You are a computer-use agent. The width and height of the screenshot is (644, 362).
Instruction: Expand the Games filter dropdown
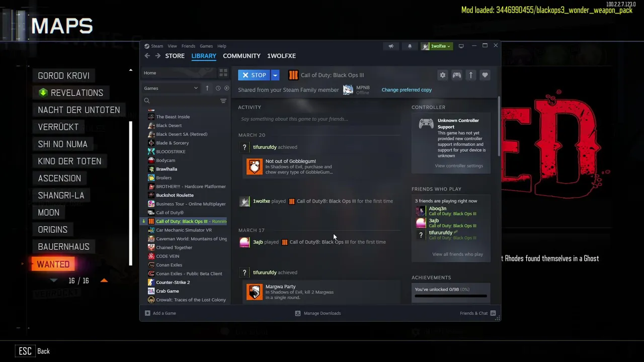click(x=171, y=88)
